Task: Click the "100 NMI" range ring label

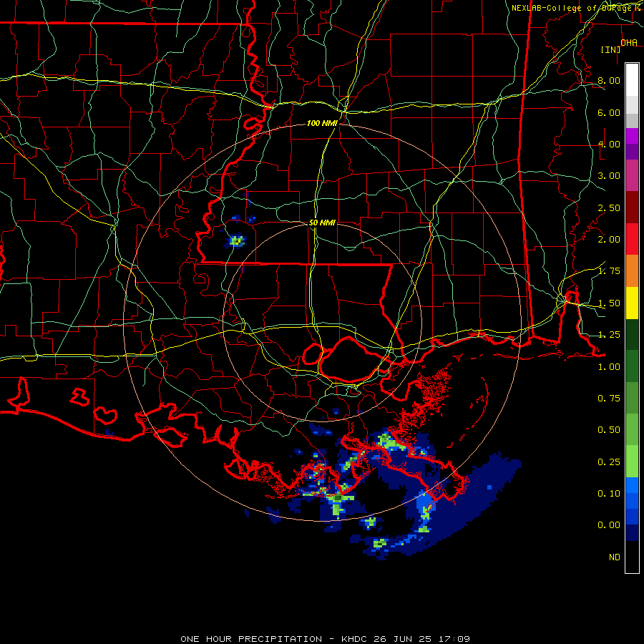Action: coord(323,123)
